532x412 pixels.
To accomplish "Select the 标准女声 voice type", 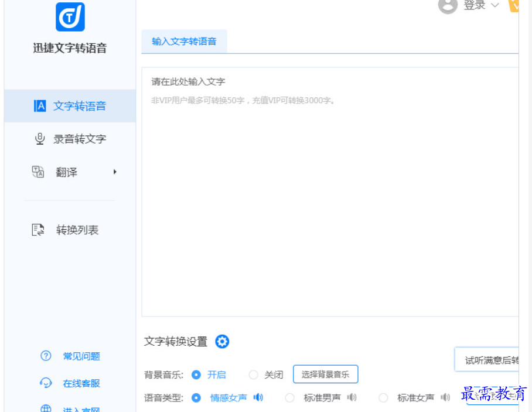I will coord(383,397).
